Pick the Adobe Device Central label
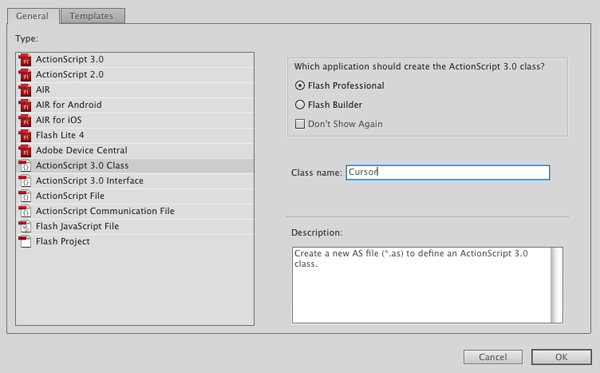The height and width of the screenshot is (373, 600). [82, 150]
